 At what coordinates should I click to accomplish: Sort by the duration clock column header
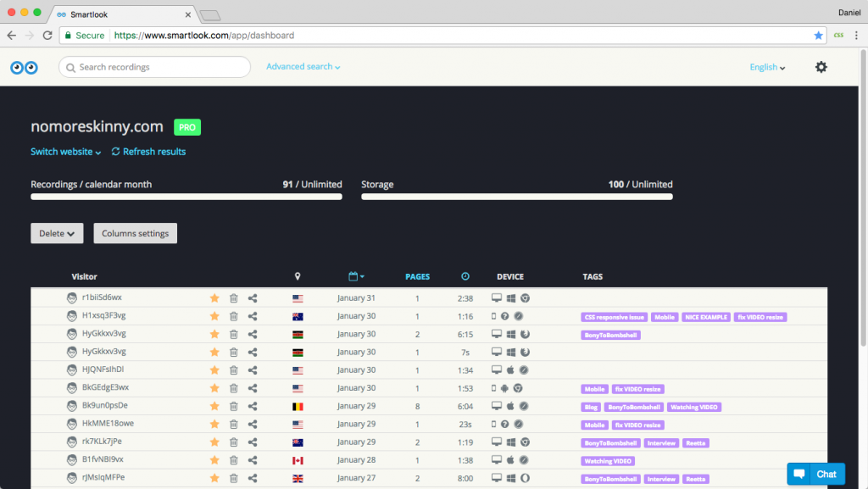465,276
